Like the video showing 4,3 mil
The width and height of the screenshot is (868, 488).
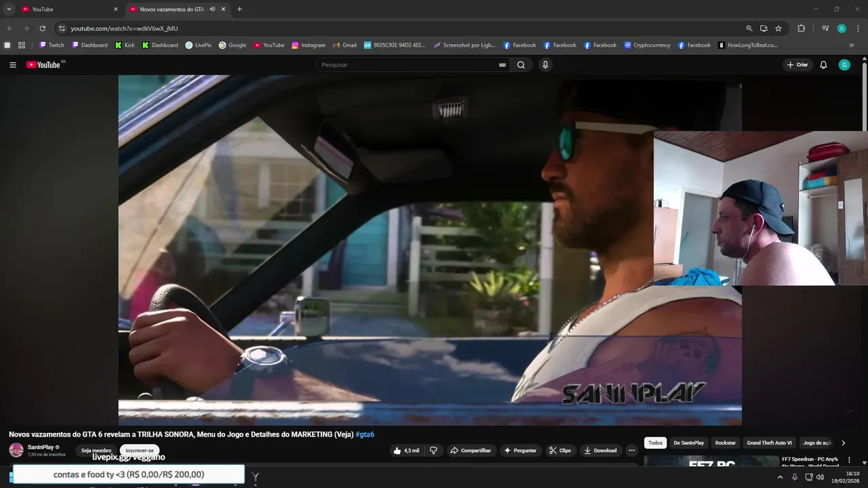tap(407, 451)
